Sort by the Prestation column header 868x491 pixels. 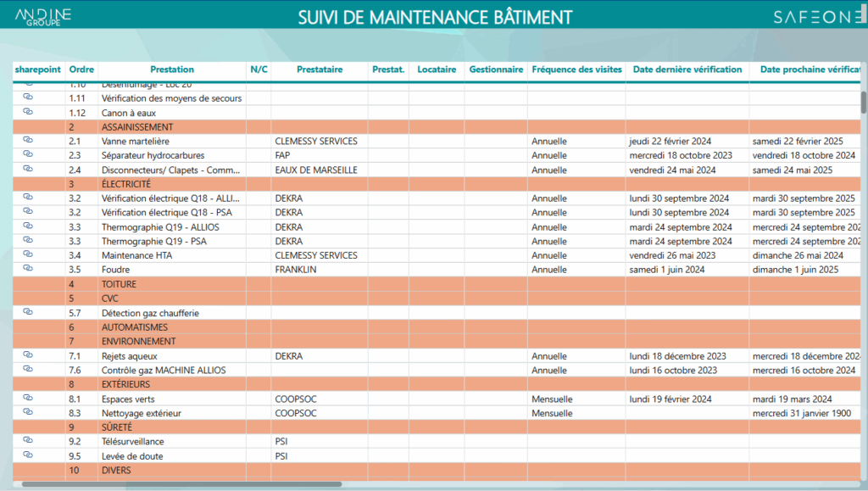(x=172, y=70)
